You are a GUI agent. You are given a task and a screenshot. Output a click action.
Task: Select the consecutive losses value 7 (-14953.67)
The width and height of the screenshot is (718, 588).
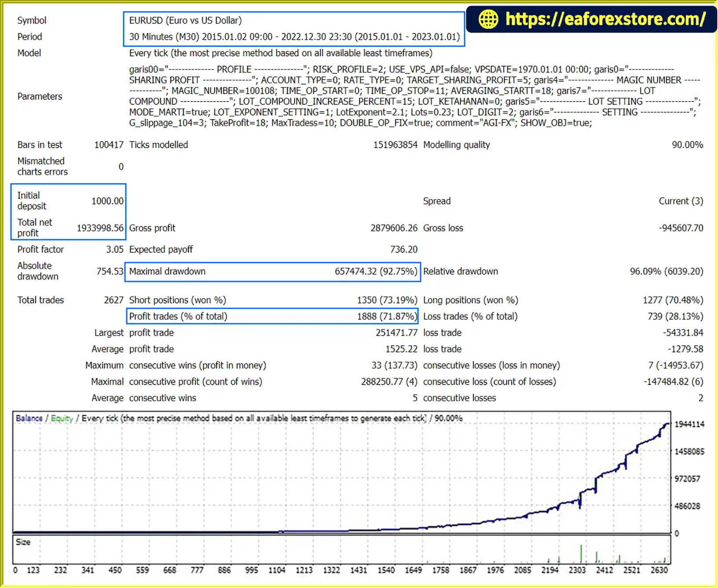tap(675, 365)
